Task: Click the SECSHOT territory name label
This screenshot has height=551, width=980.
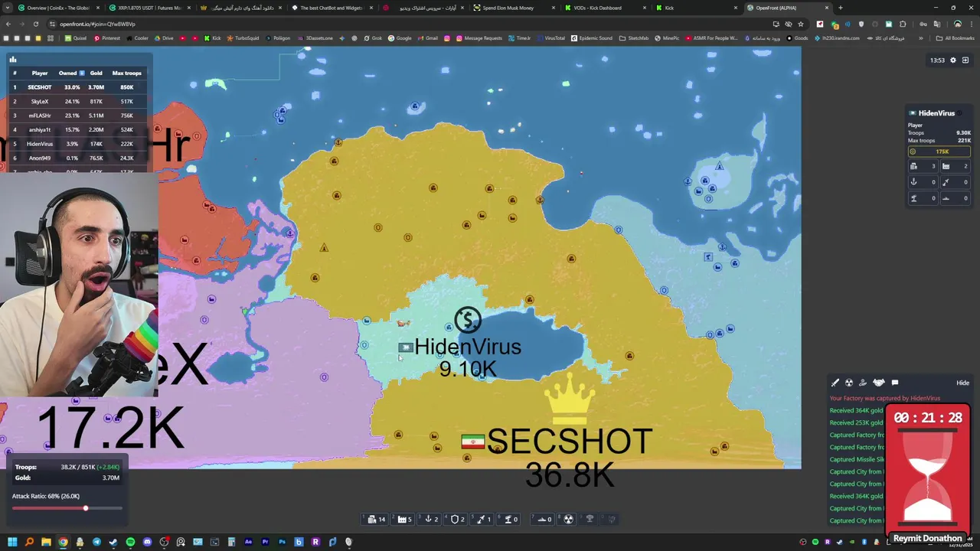Action: coord(569,442)
